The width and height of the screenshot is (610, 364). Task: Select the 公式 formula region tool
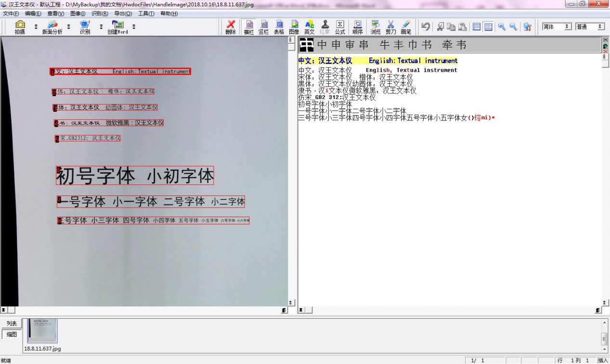340,27
